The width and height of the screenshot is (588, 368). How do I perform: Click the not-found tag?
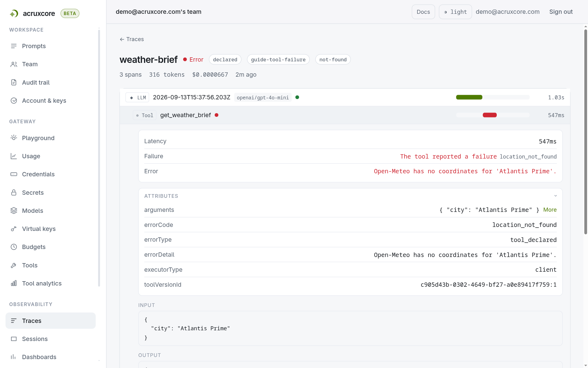[x=333, y=59]
